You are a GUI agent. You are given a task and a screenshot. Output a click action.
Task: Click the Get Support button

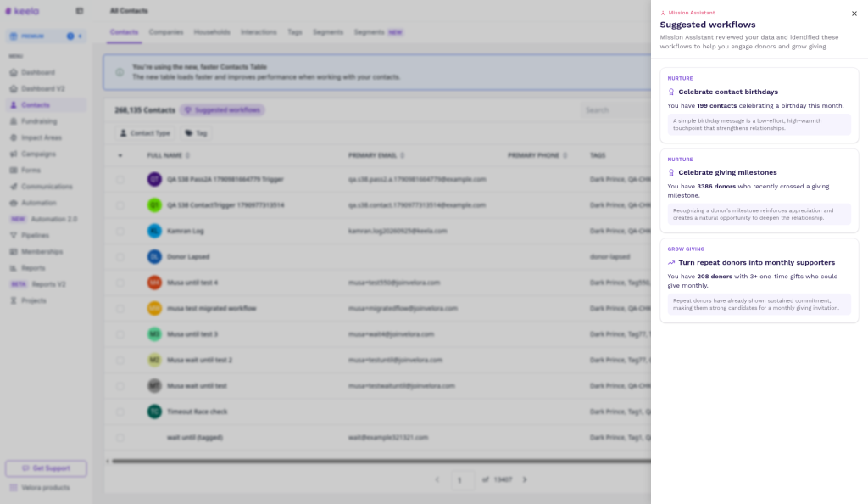point(46,468)
